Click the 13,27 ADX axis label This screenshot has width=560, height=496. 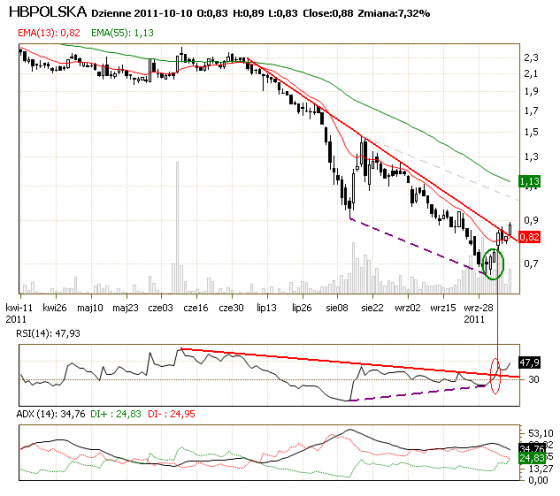click(540, 468)
